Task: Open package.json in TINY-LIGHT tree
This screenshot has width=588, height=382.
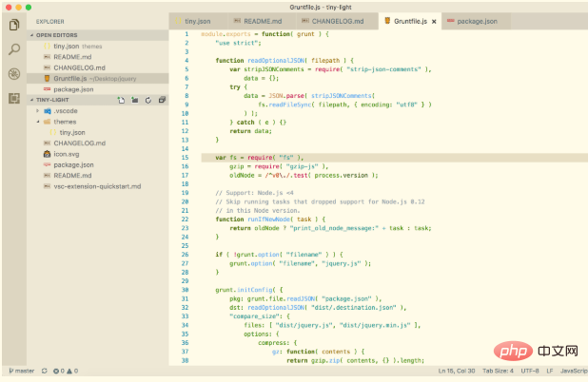Action: pos(97,164)
